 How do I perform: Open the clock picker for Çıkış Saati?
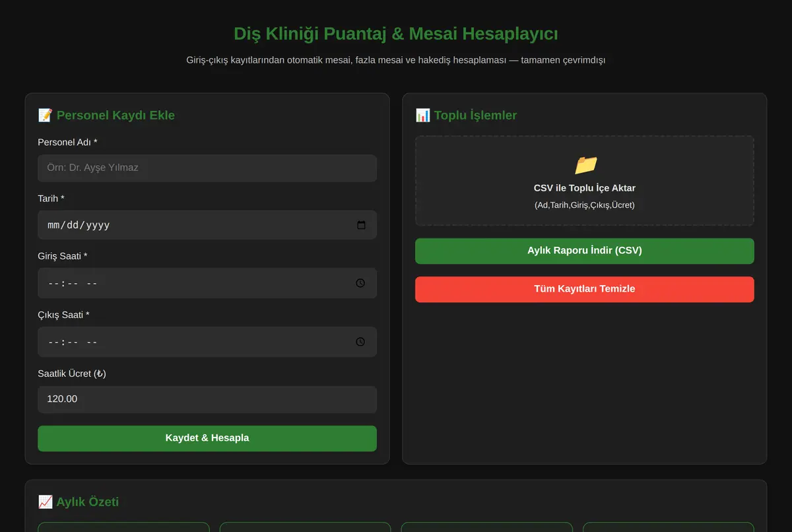(360, 342)
